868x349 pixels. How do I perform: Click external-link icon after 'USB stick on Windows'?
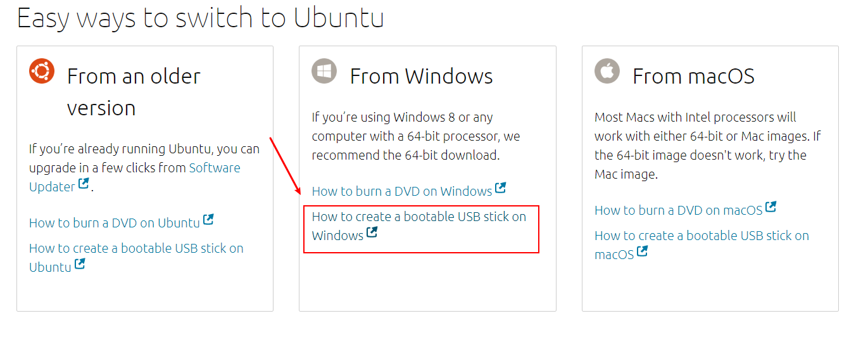point(372,232)
